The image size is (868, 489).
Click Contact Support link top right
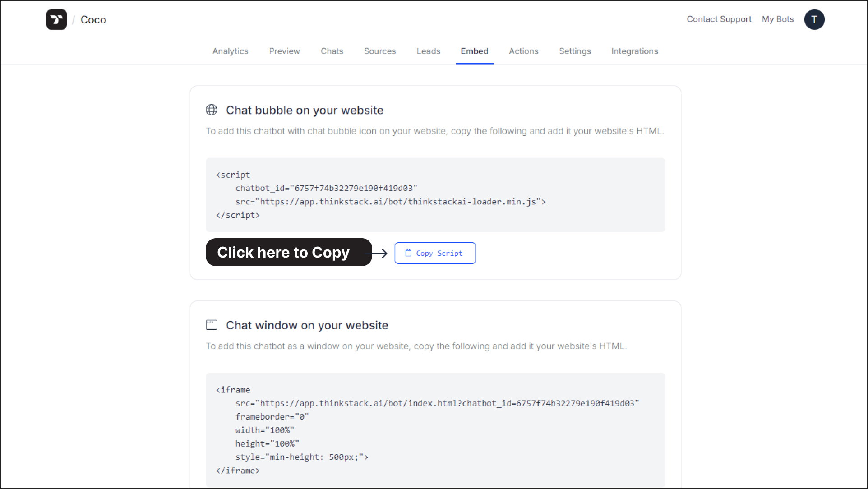pos(718,19)
